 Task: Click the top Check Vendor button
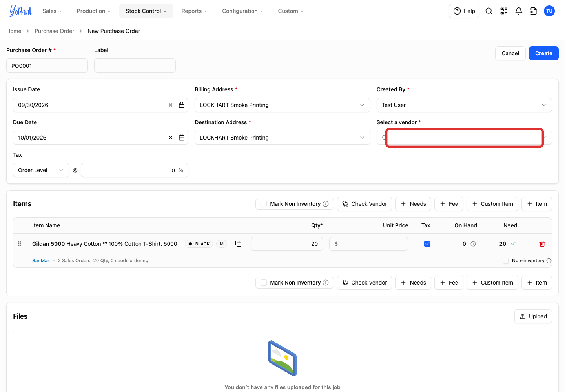tap(365, 204)
